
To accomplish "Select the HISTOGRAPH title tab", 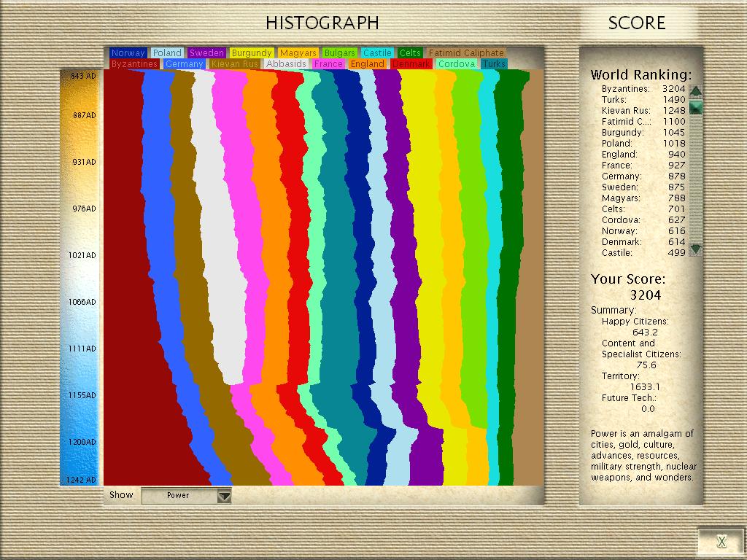I will tap(322, 23).
